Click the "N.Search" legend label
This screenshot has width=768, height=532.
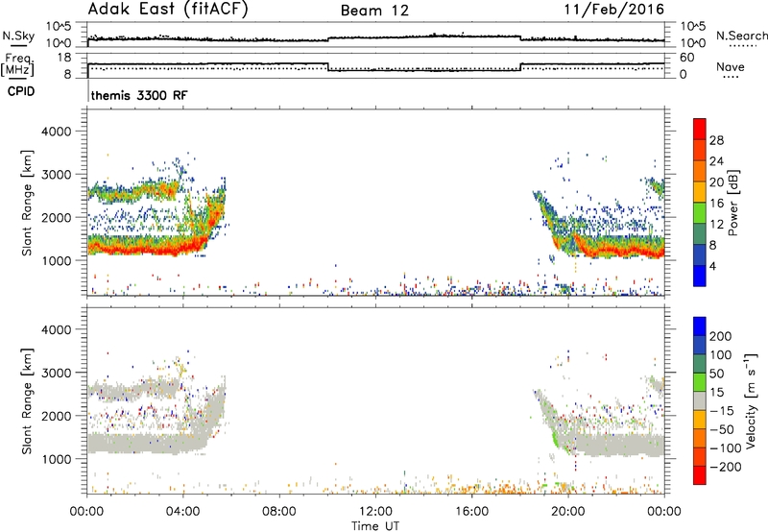(x=741, y=36)
